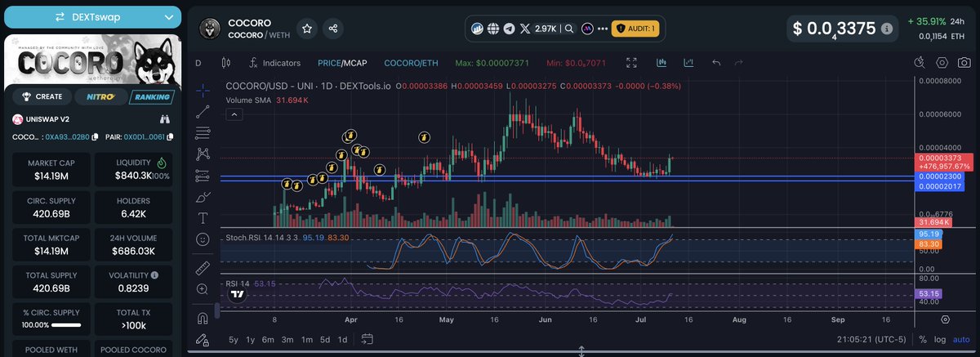This screenshot has height=357, width=980.
Task: Select the ruler measure tool
Action: pyautogui.click(x=203, y=268)
